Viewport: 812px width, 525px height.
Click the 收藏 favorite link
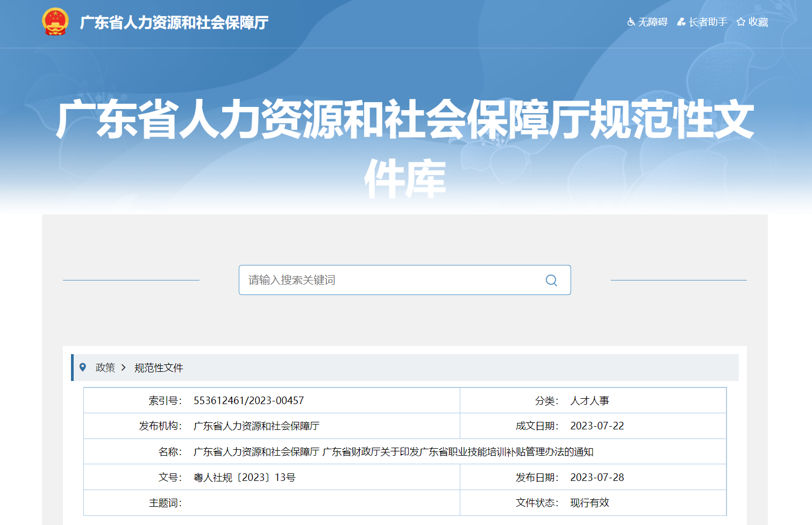pos(752,22)
